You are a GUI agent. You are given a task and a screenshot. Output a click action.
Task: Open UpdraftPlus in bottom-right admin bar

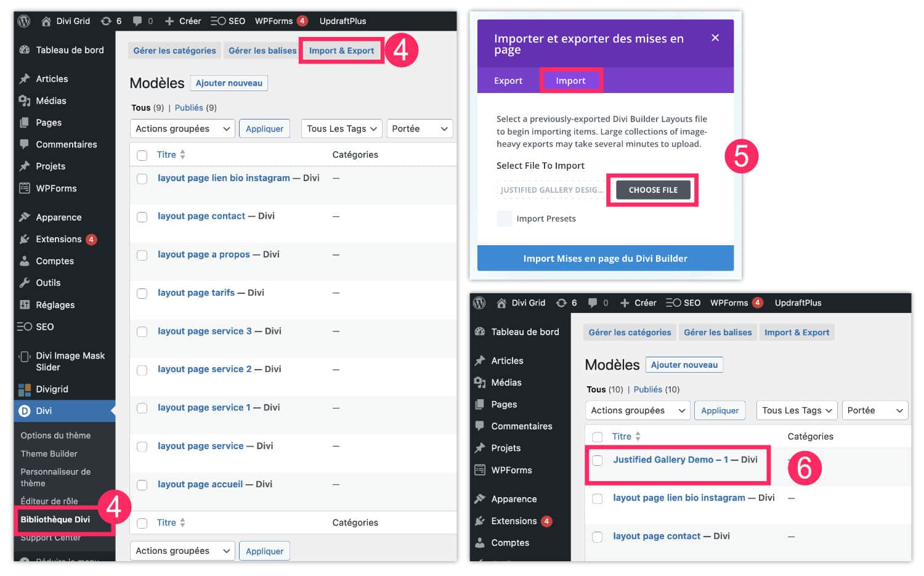tap(798, 302)
